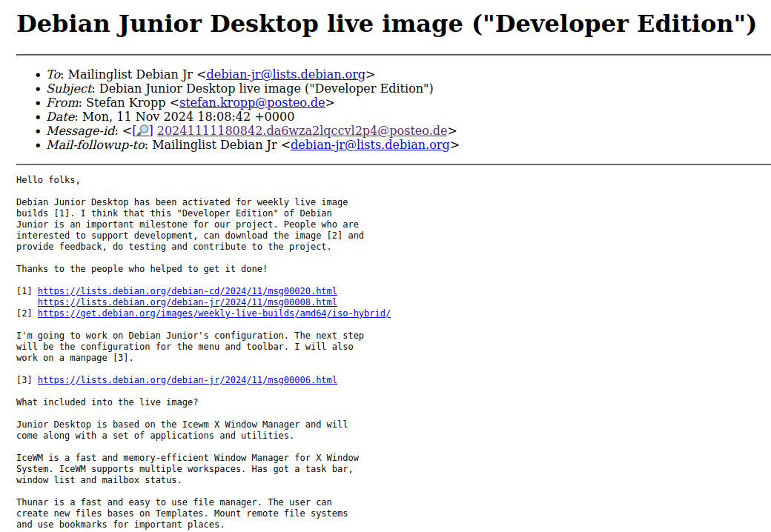Click the greeting "Hello folks,"
This screenshot has width=771, height=532.
point(48,180)
